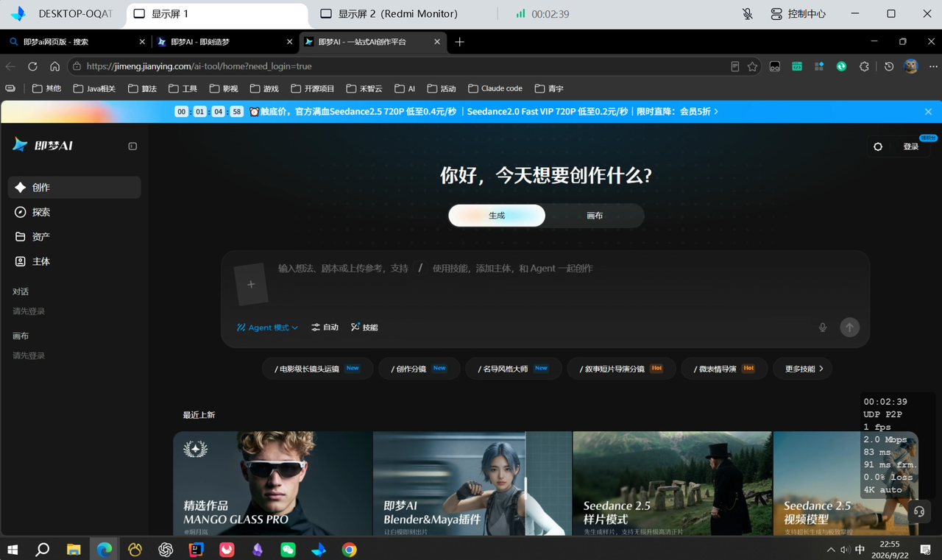Select the 名导风格大师 skill chip
This screenshot has width=942, height=560.
coord(514,369)
